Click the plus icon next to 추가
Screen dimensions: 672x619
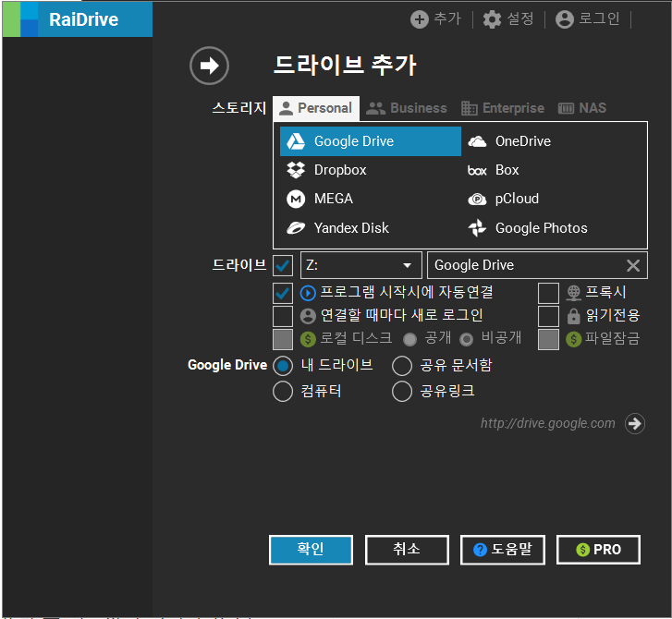tap(419, 19)
